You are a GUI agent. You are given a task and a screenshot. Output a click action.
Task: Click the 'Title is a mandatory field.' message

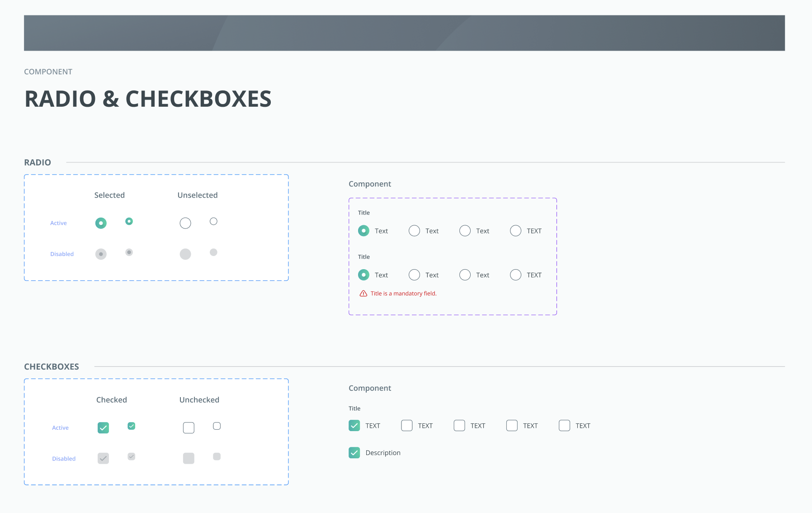(x=403, y=294)
